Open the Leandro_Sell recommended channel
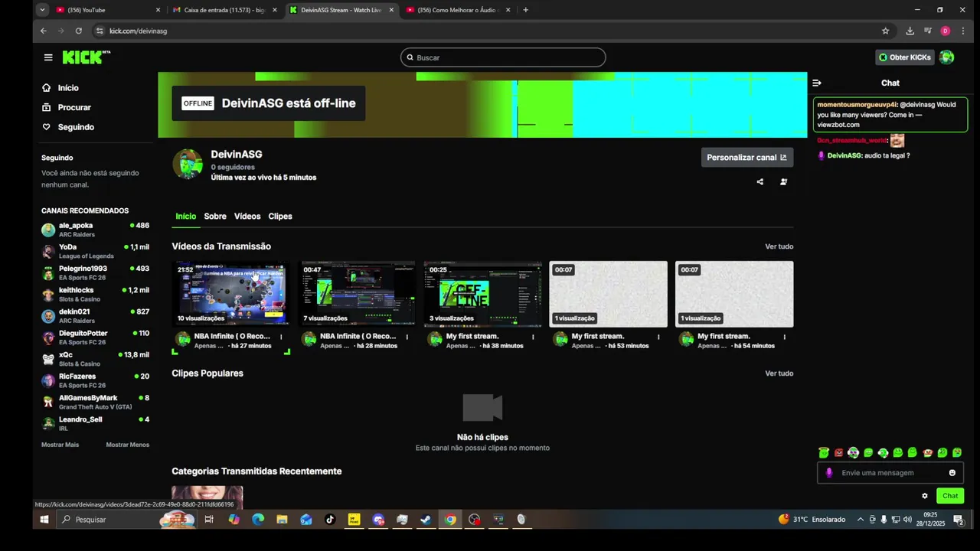Image resolution: width=980 pixels, height=551 pixels. tap(96, 423)
